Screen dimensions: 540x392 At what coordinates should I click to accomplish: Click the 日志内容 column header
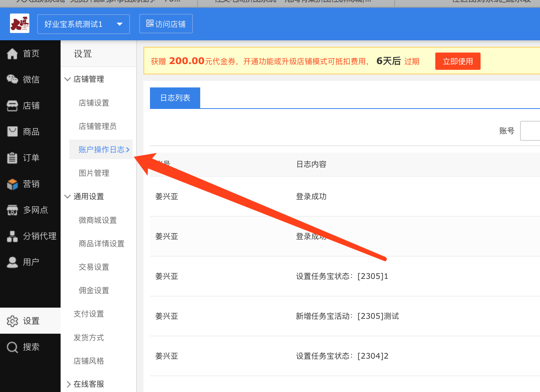click(311, 164)
